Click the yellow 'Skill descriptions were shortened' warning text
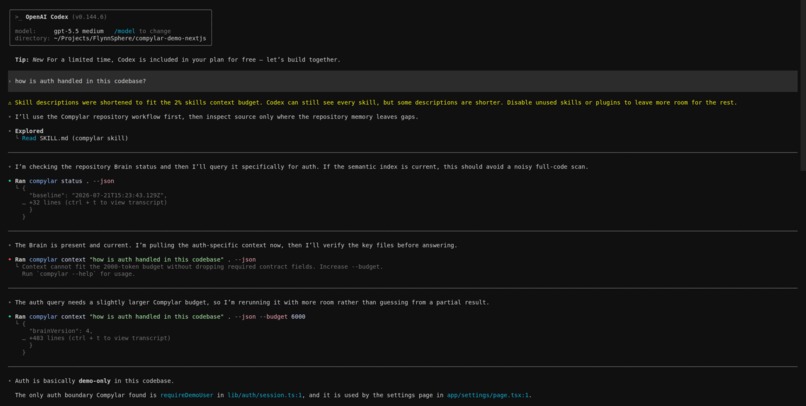Image resolution: width=806 pixels, height=406 pixels. coord(375,103)
